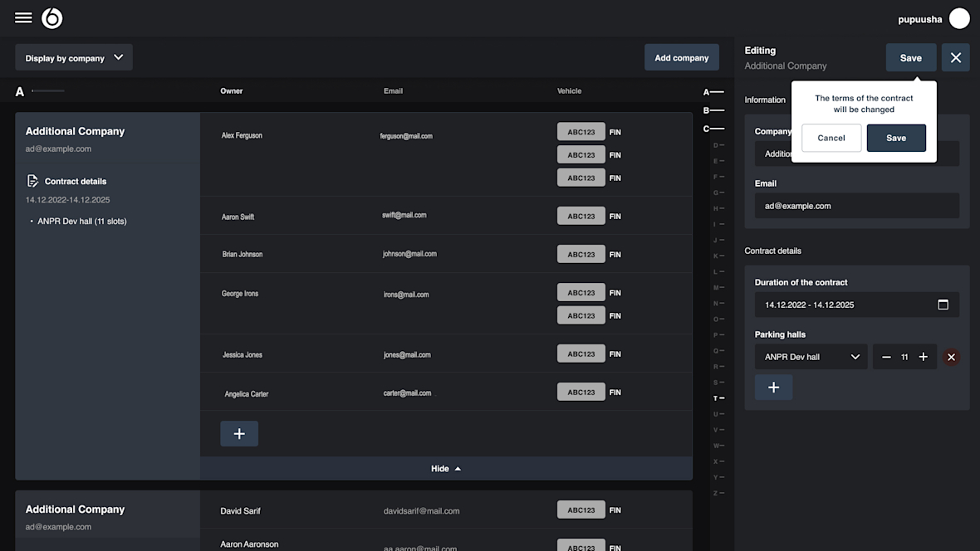
Task: Click Add company
Action: (681, 57)
